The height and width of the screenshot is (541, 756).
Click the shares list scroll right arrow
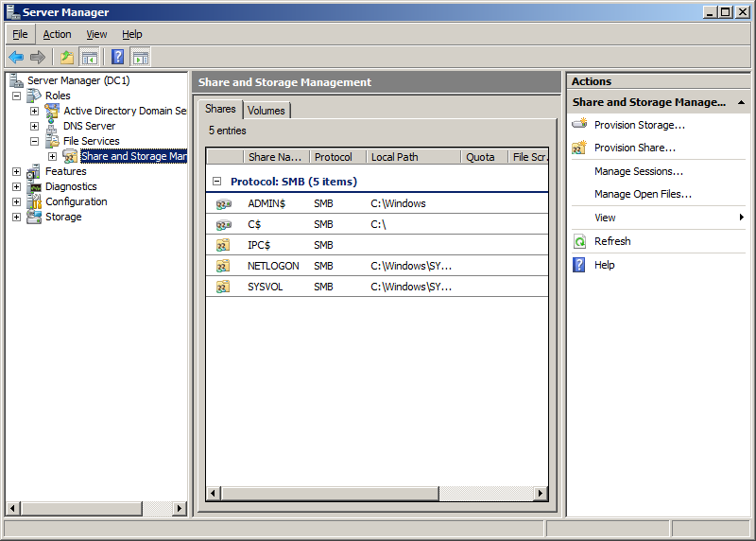pos(541,493)
